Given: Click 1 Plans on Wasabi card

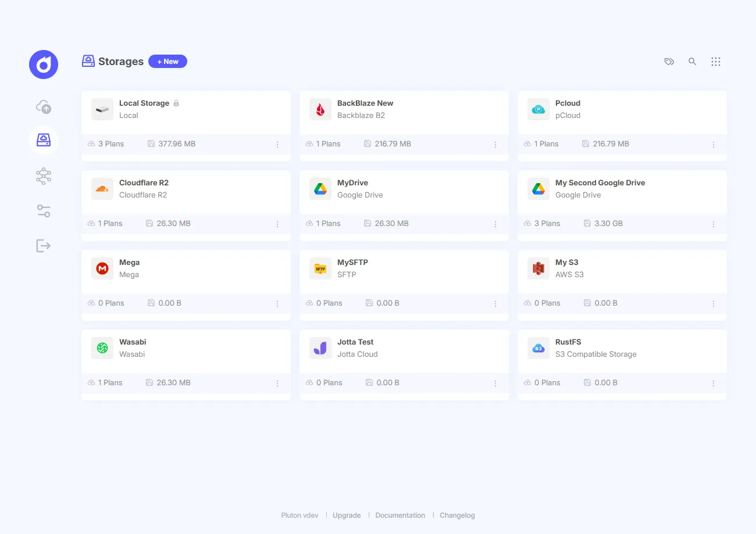Looking at the screenshot, I should pos(110,382).
